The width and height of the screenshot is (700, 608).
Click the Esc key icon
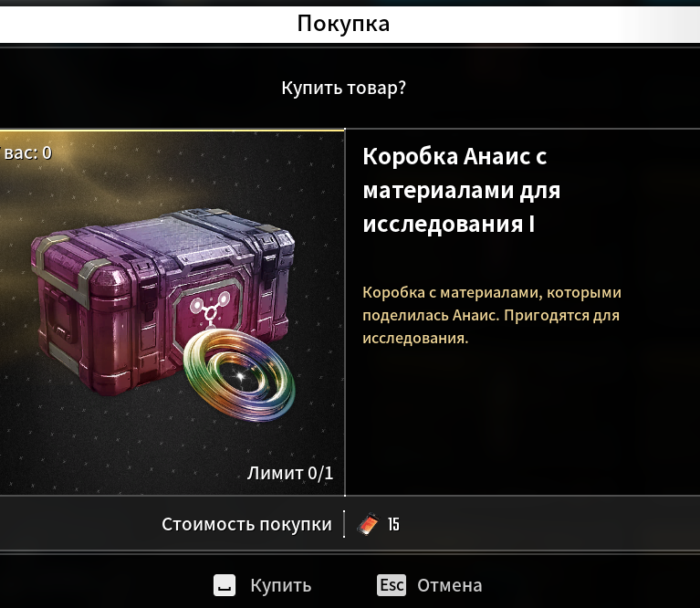click(392, 585)
